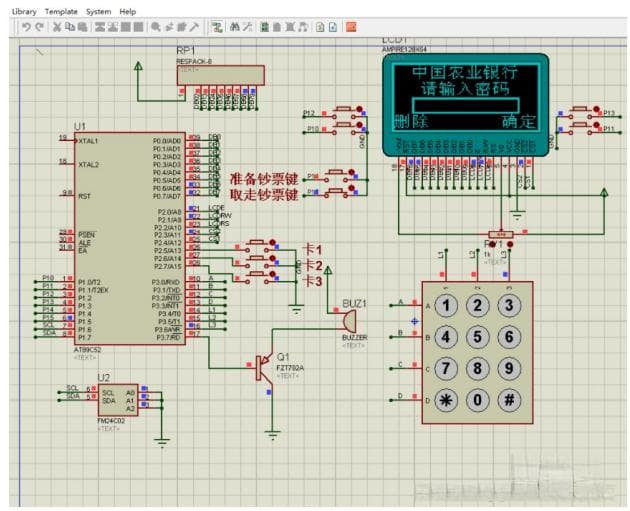
Task: Click the BUZZER text below BUZ1
Action: click(x=355, y=338)
